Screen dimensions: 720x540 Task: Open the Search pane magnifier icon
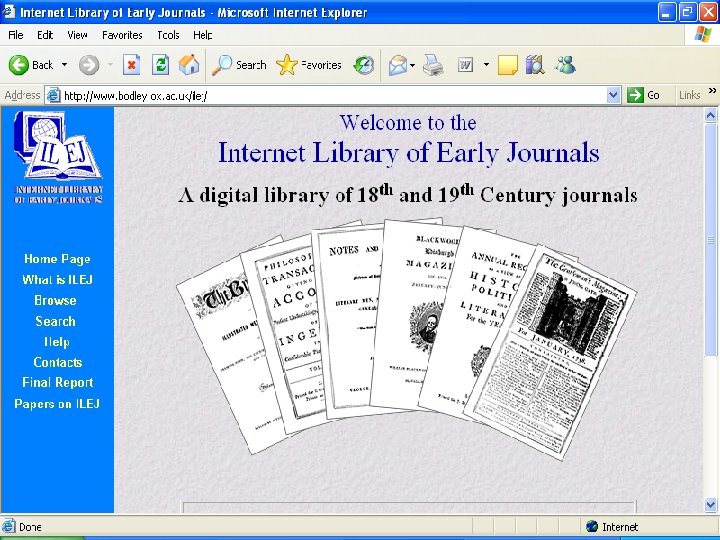pyautogui.click(x=222, y=65)
